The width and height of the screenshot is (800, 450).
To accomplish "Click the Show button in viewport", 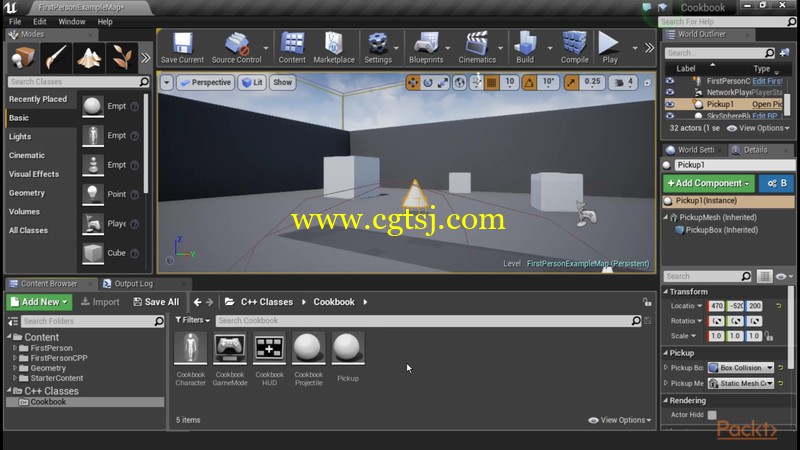I will (282, 82).
